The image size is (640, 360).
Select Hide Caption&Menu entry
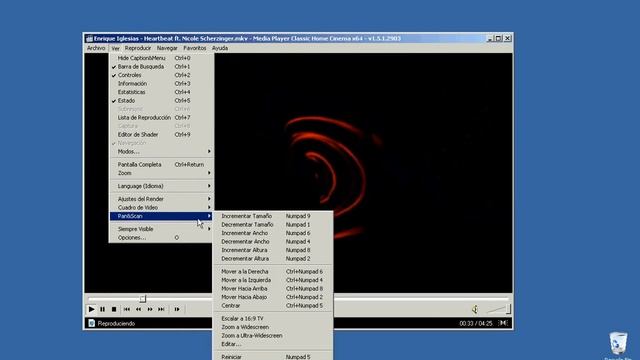pyautogui.click(x=162, y=58)
